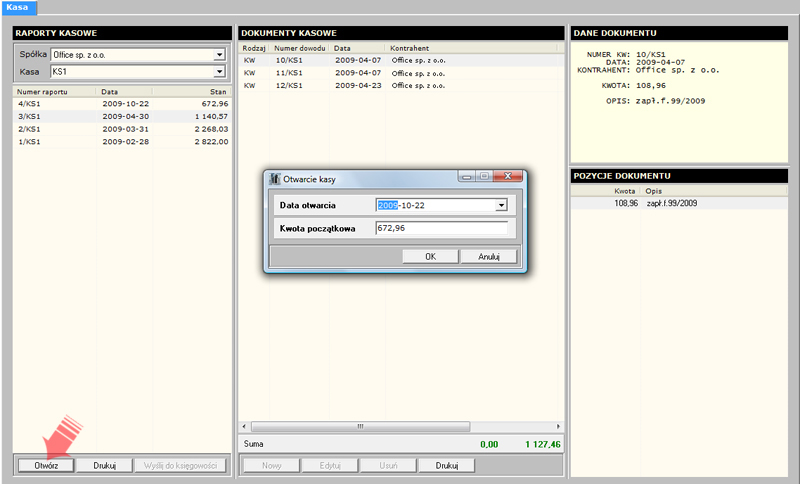Select report row 1/KS1
Image resolution: width=800 pixels, height=484 pixels.
122,142
